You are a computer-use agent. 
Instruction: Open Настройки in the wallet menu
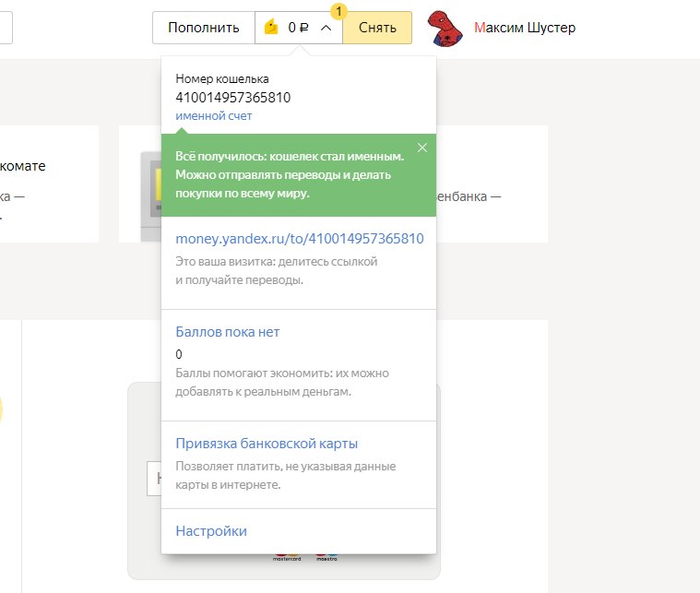coord(211,531)
